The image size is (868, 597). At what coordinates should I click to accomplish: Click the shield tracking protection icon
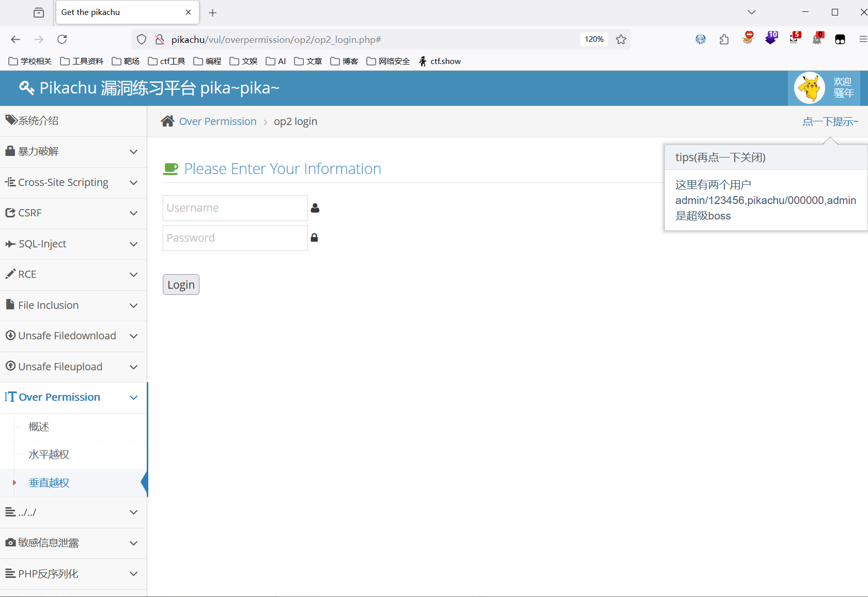(x=142, y=39)
